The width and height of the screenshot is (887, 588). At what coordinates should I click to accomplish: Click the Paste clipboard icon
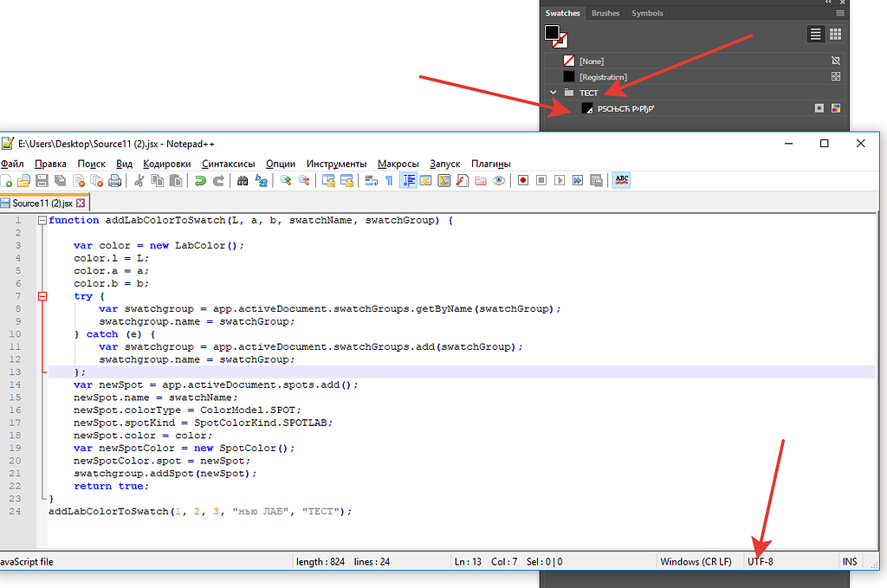coord(176,180)
